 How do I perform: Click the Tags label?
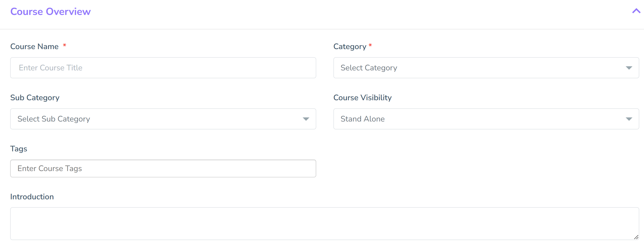19,149
